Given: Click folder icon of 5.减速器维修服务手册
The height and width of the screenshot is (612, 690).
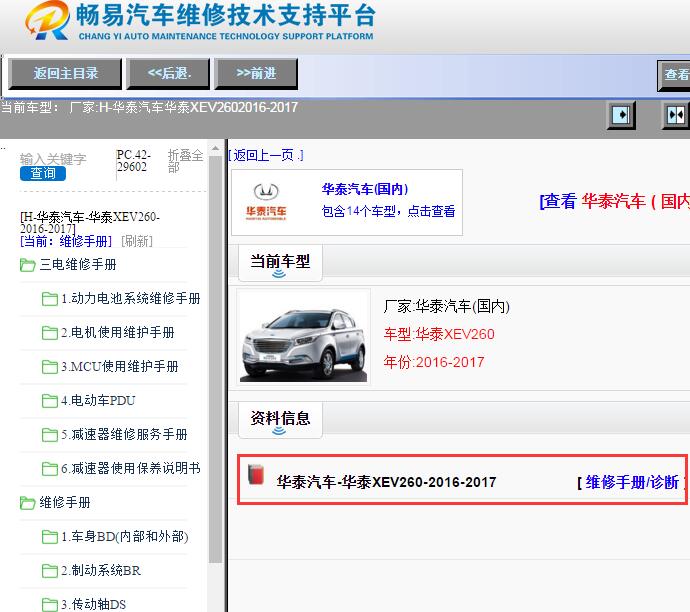Looking at the screenshot, I should (x=50, y=435).
